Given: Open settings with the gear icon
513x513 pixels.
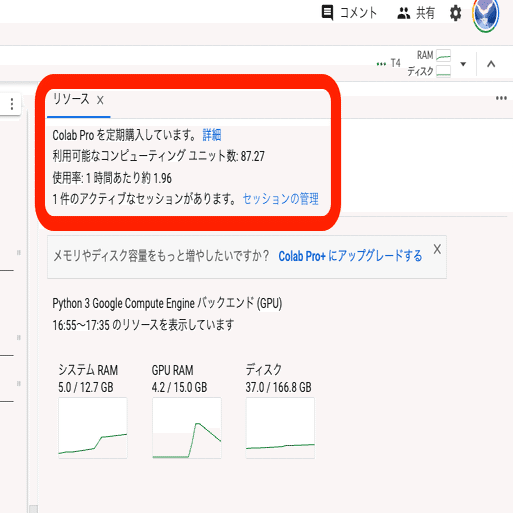Looking at the screenshot, I should click(455, 13).
